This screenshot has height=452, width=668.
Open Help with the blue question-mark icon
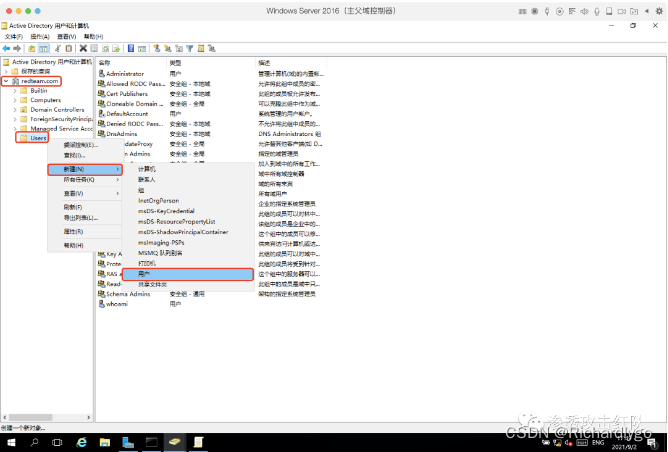131,49
